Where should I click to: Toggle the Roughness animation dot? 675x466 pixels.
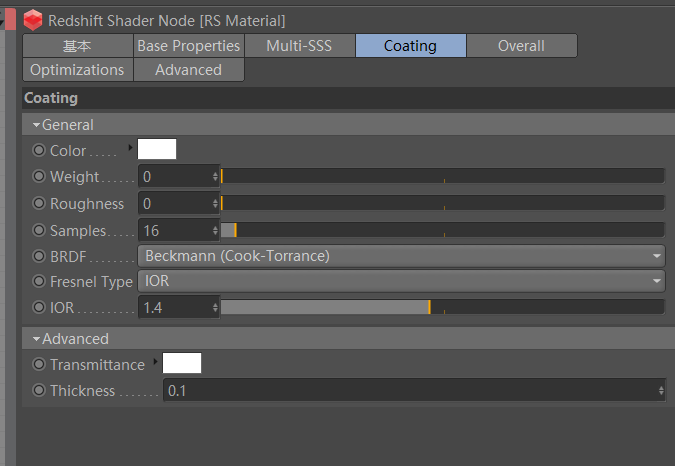click(x=39, y=203)
